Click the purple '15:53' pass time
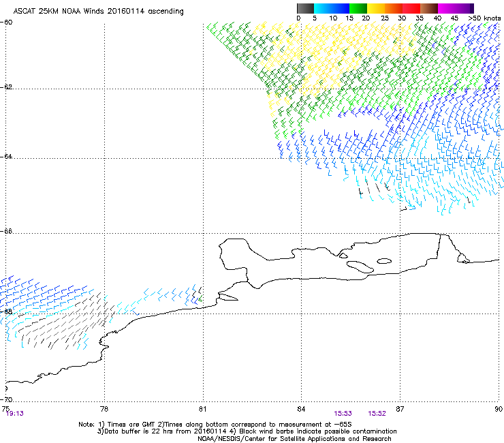This screenshot has height=443, width=504. pos(343,414)
